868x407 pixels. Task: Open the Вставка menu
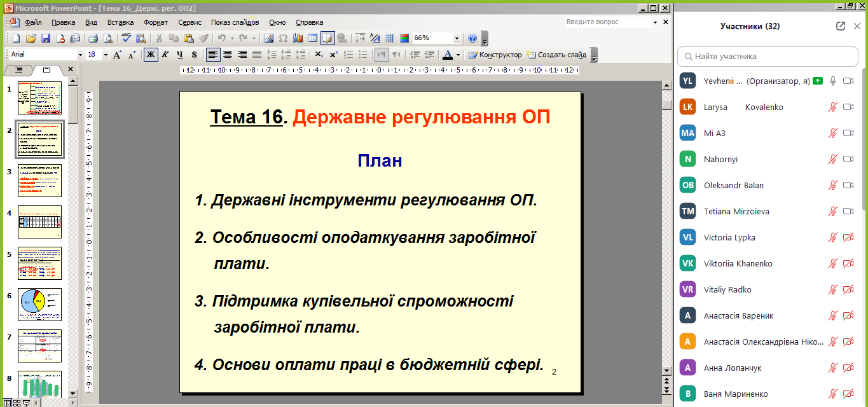pos(120,22)
